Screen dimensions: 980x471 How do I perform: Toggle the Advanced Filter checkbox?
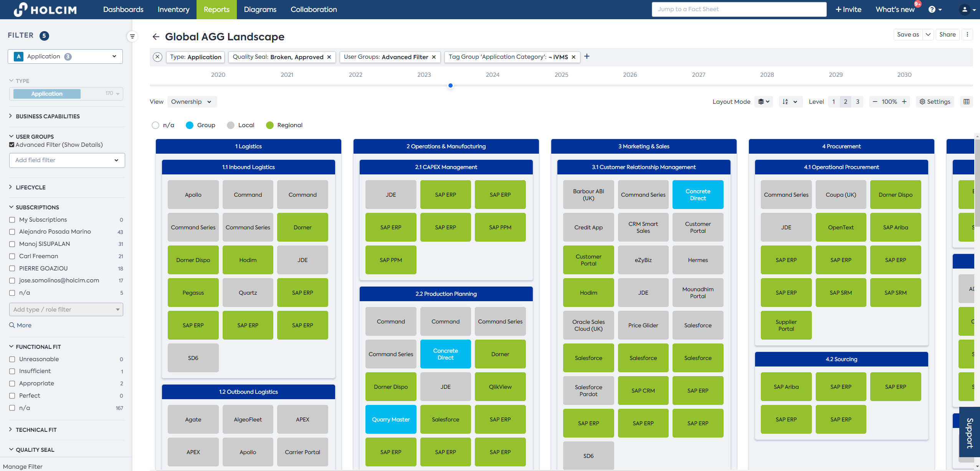[12, 145]
